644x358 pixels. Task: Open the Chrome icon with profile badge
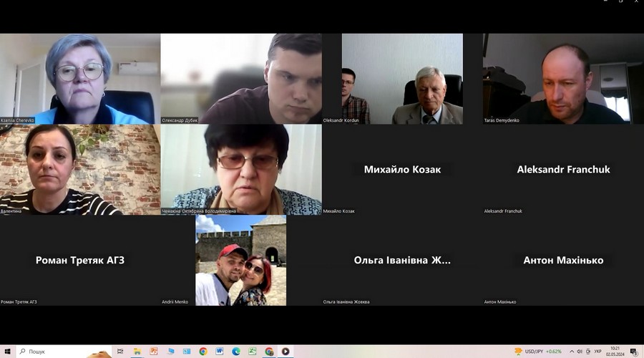coord(269,352)
